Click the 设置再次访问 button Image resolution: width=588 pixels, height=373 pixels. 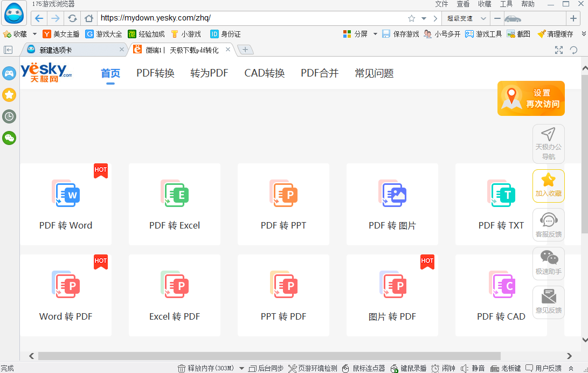coord(531,99)
